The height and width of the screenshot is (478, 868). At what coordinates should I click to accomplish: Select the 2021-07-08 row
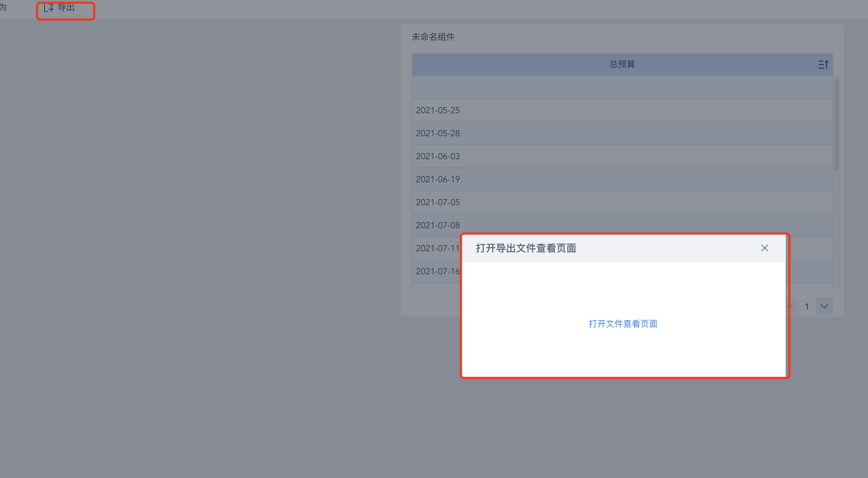tap(622, 225)
